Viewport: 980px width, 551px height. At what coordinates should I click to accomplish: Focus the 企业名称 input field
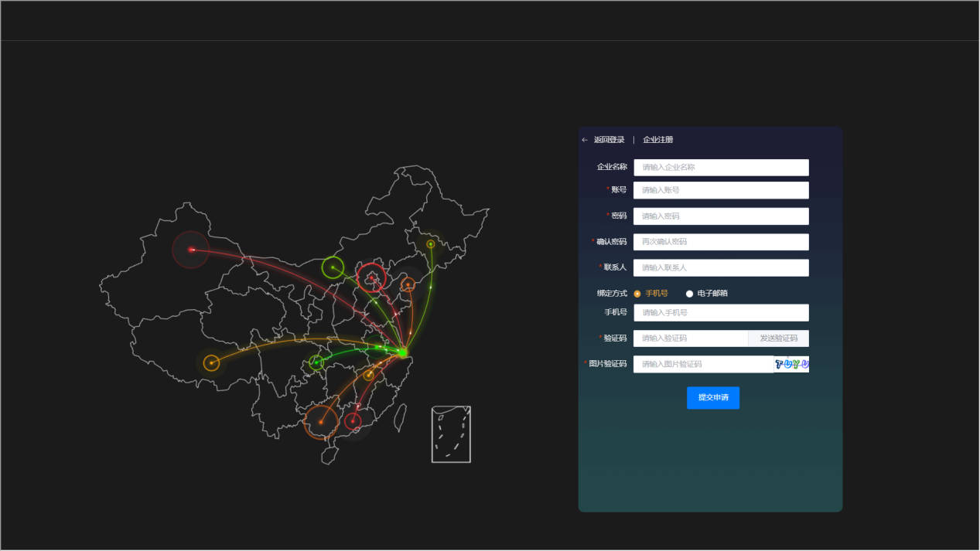tap(720, 168)
